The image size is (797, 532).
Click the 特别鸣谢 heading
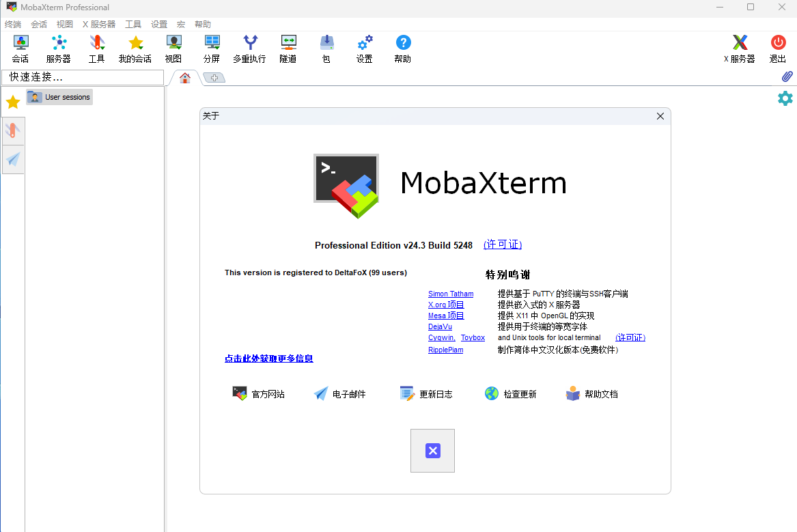(508, 275)
